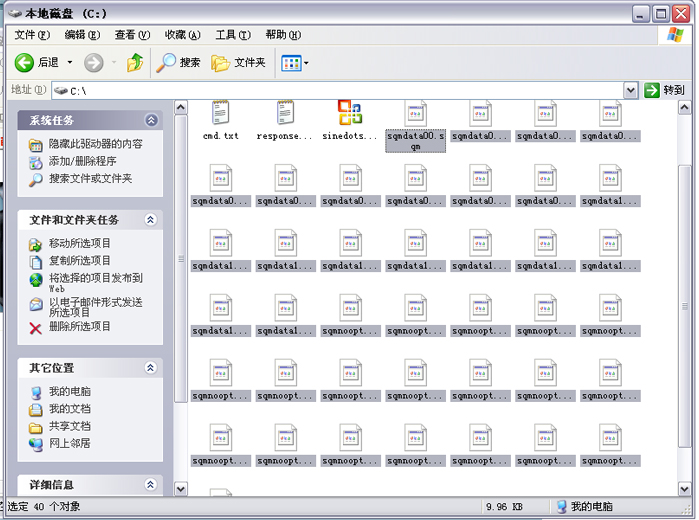699x520 pixels.
Task: Collapse the 其它位置 panel
Action: [x=151, y=367]
